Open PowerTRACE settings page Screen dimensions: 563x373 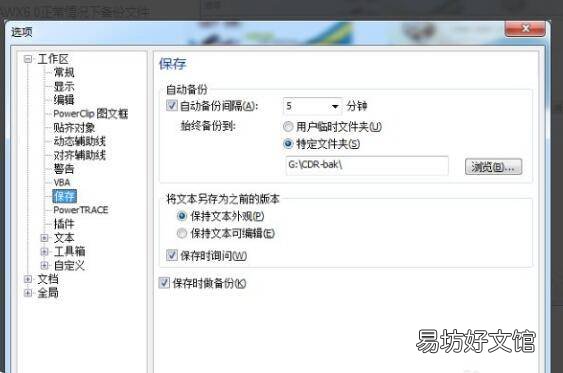[x=80, y=210]
